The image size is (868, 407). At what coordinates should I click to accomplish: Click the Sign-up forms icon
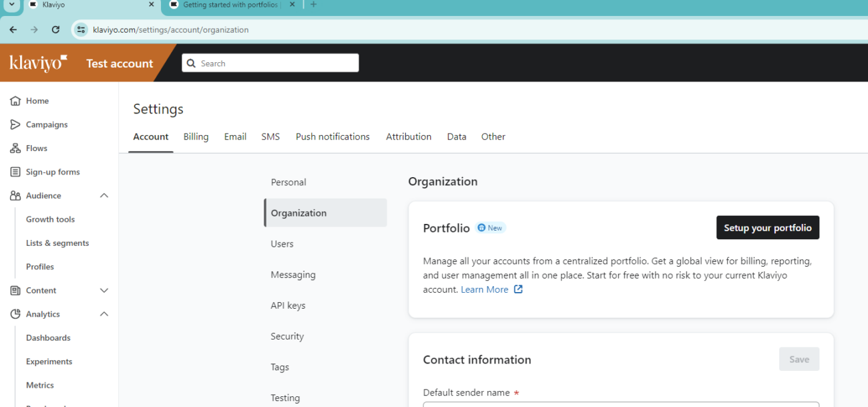point(15,172)
